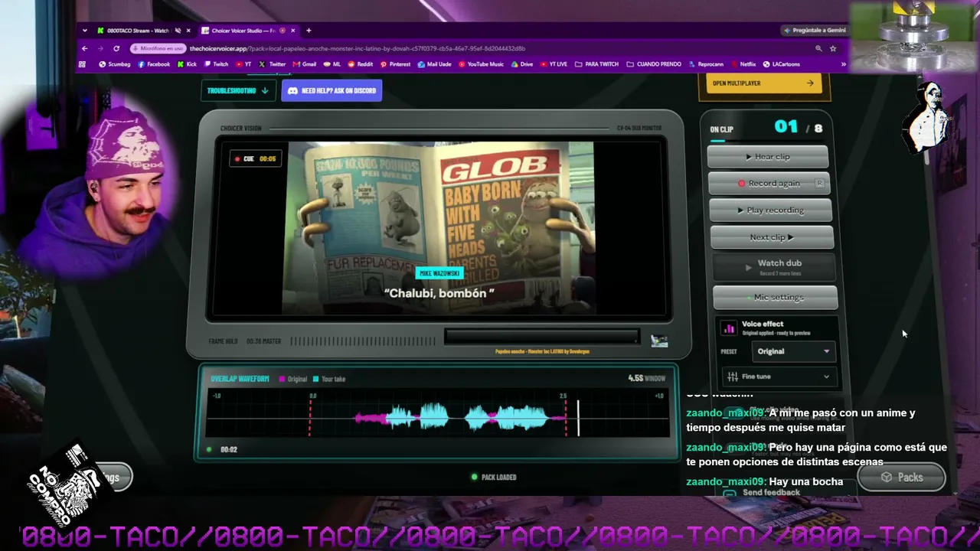Click the Micrófono en uso indicator
The width and height of the screenshot is (980, 551).
[159, 48]
